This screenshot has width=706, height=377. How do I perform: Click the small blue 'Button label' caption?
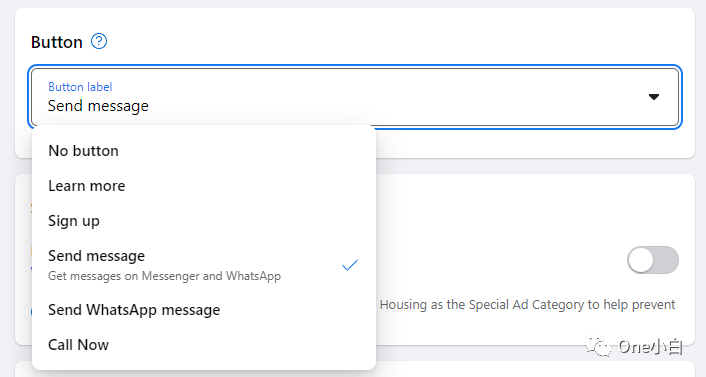tap(80, 86)
